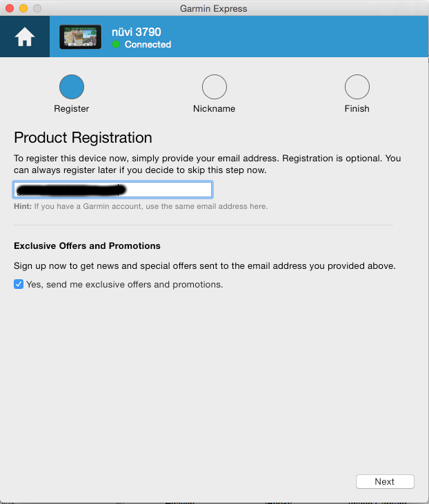
Task: Select the Finish step label
Action: click(357, 109)
